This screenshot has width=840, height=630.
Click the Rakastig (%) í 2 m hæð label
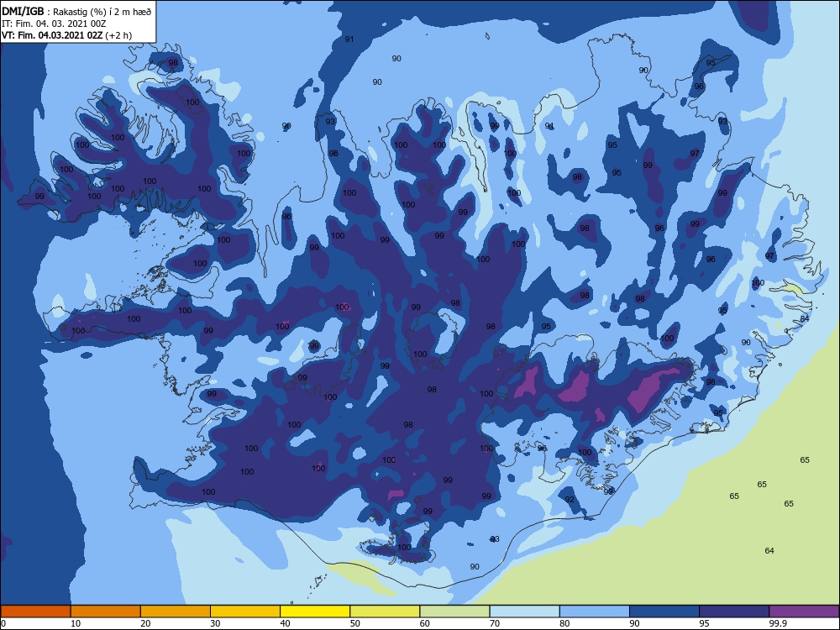(102, 11)
